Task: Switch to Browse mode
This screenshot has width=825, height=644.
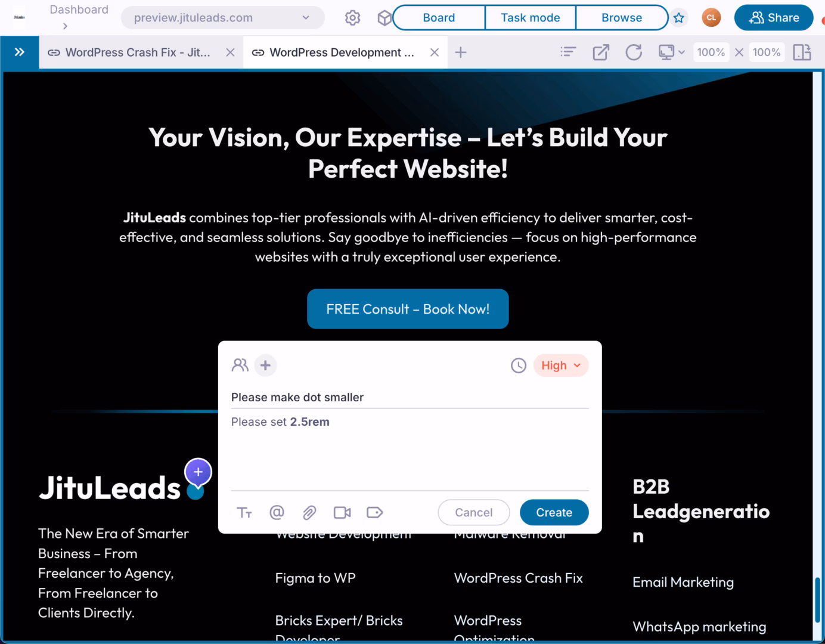Action: (622, 18)
